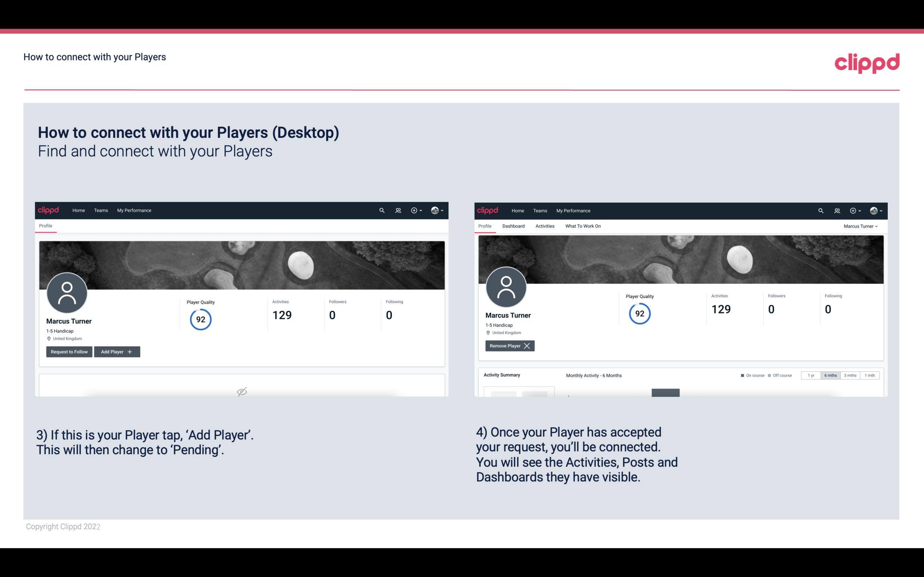Click 'Add Player' button on left profile
924x577 pixels.
[116, 351]
